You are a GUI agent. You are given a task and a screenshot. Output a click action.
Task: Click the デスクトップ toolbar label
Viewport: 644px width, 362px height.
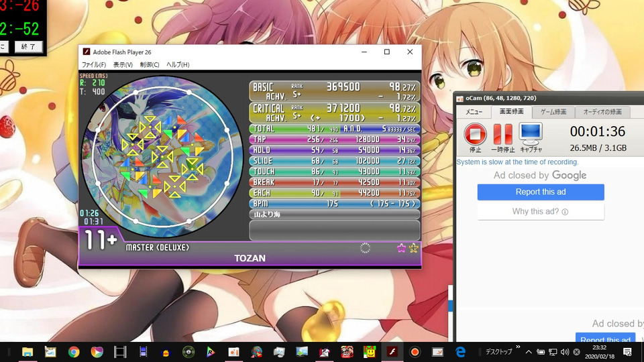[x=498, y=352]
